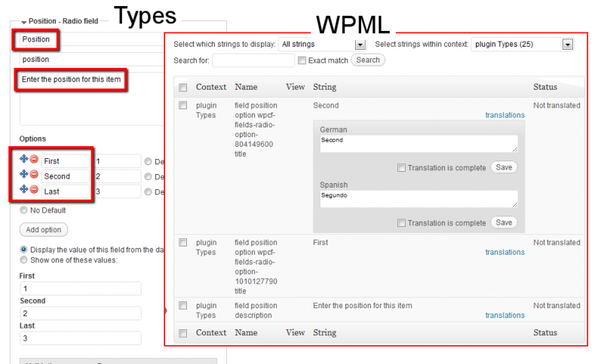Click move handle icon for Last option
Image resolution: width=607 pixels, height=364 pixels.
(24, 188)
